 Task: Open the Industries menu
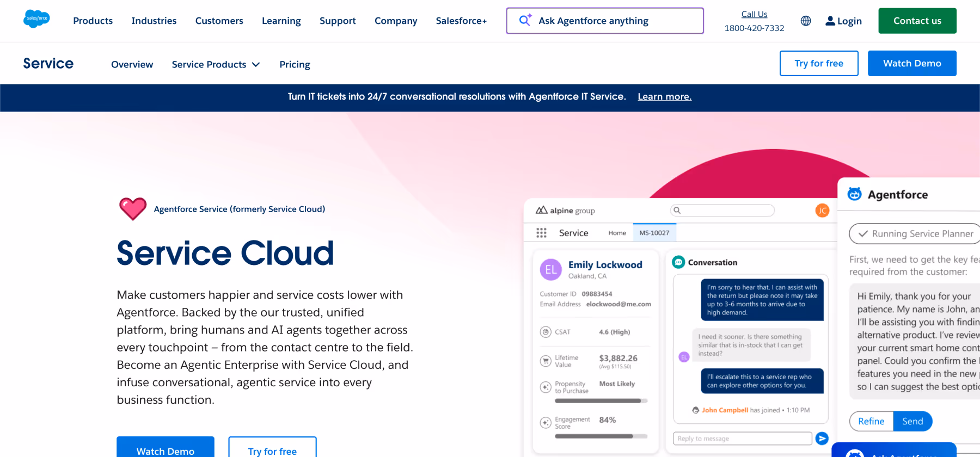[154, 21]
